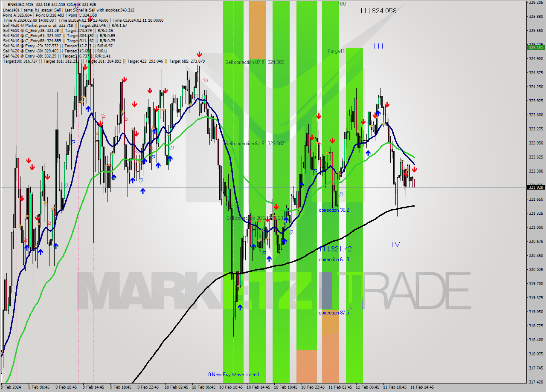The image size is (546, 392).
Task: Click the '| | | 324.058' wave label
Action: click(378, 11)
